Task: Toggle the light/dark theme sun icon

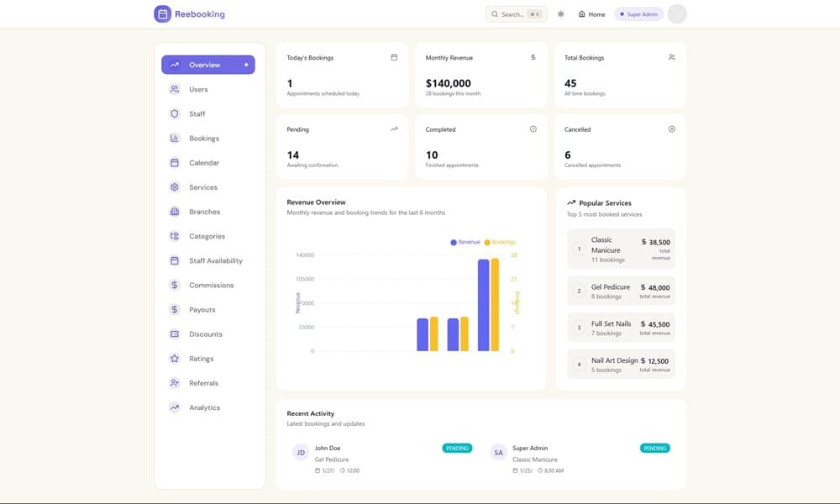Action: 561,14
